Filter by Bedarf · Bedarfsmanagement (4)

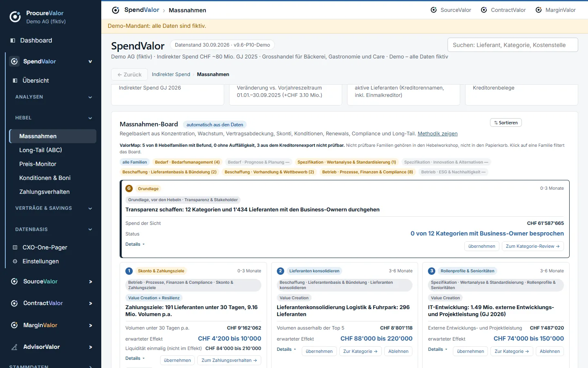coord(187,162)
